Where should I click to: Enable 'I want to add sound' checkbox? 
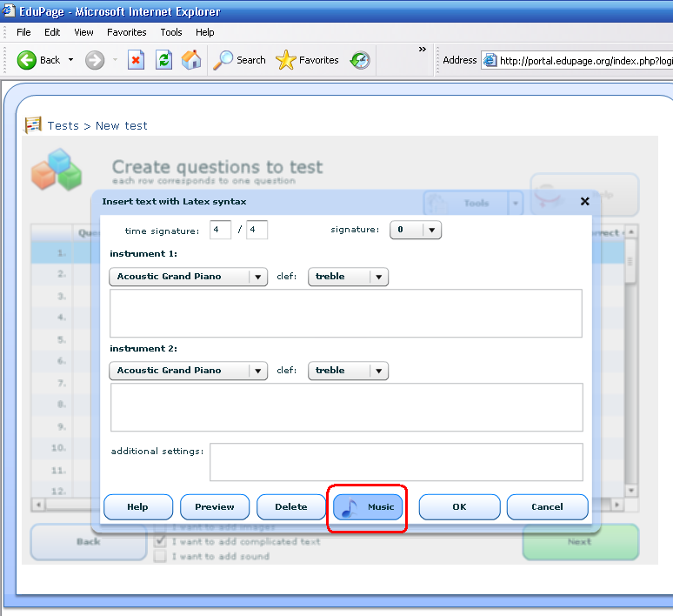[160, 556]
